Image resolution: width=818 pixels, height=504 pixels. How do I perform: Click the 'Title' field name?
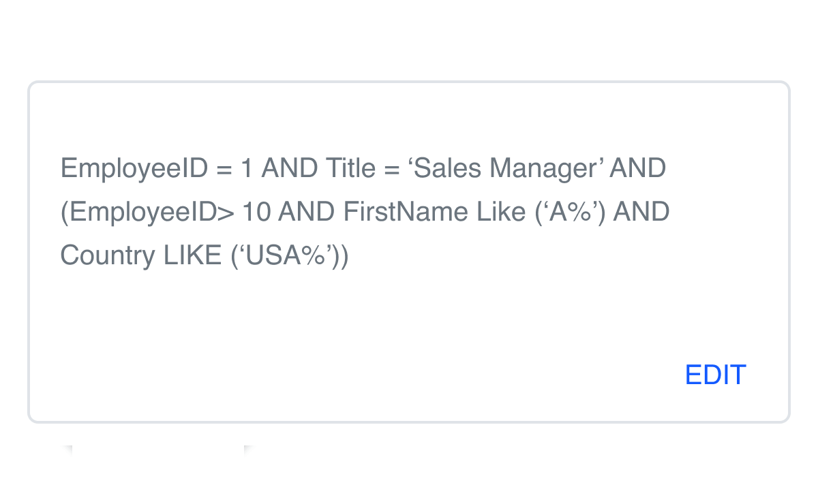[350, 168]
